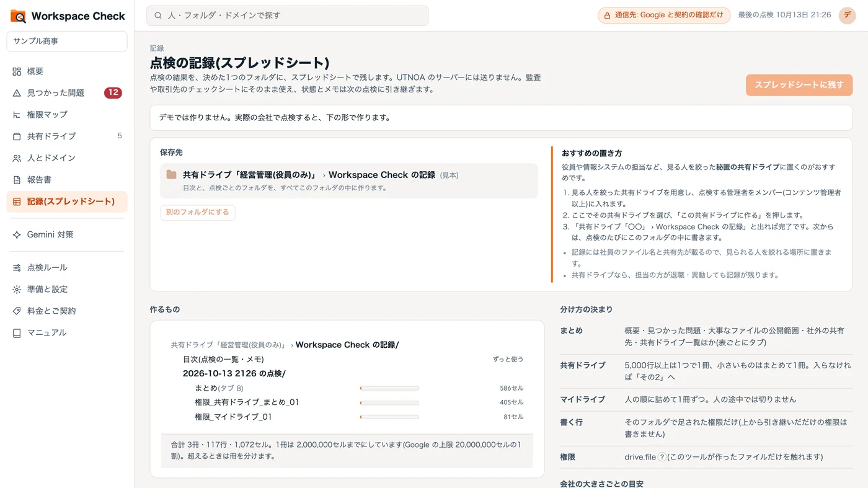This screenshot has width=868, height=488.
Task: Click the 権限_マイドライブ_01 progress bar
Action: coord(389,417)
